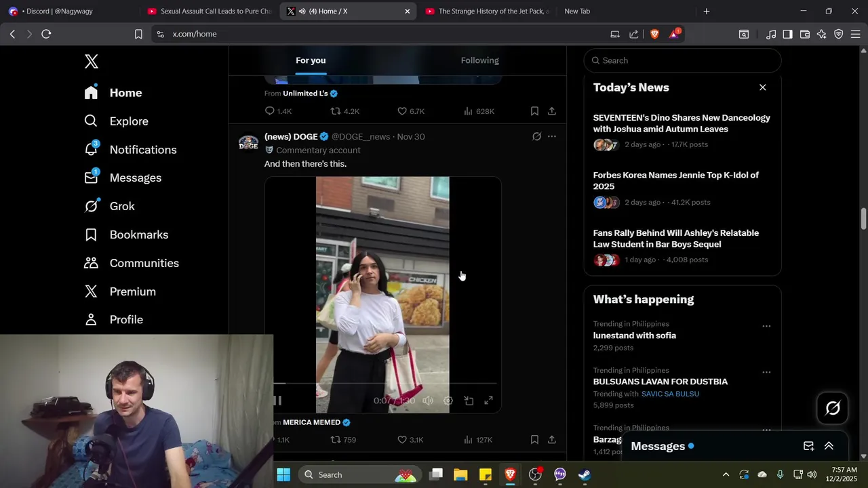
Task: Open Windows Start menu
Action: coord(283,474)
